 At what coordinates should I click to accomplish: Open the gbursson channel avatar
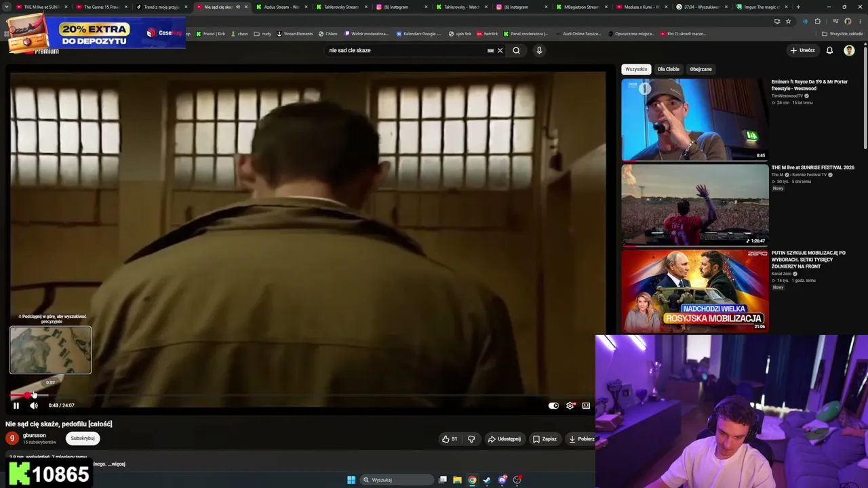[12, 439]
